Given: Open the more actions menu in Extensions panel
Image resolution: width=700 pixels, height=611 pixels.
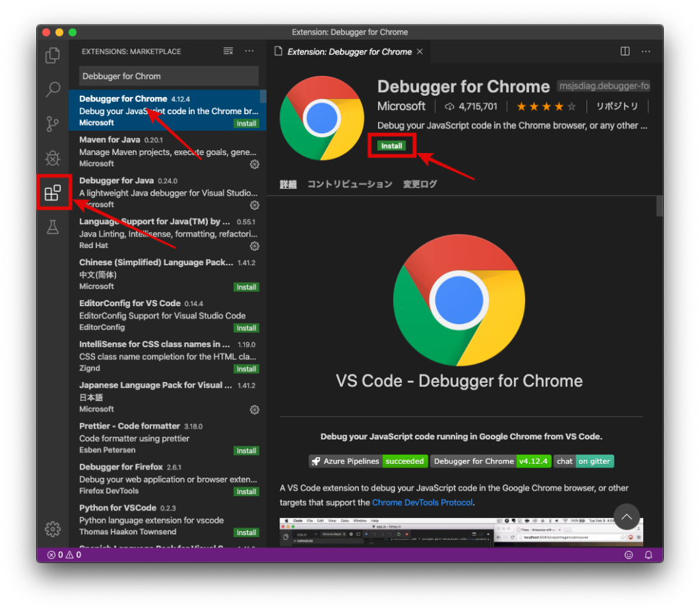Looking at the screenshot, I should pyautogui.click(x=250, y=51).
